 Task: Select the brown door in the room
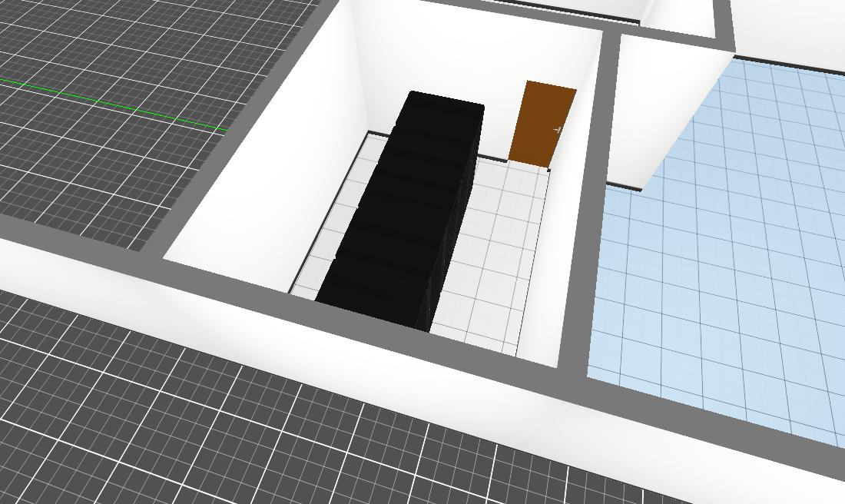pos(548,123)
